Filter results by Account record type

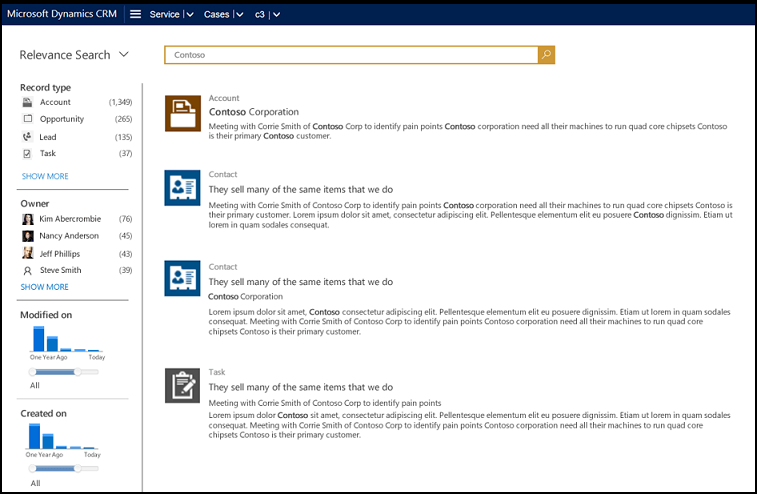pos(55,102)
